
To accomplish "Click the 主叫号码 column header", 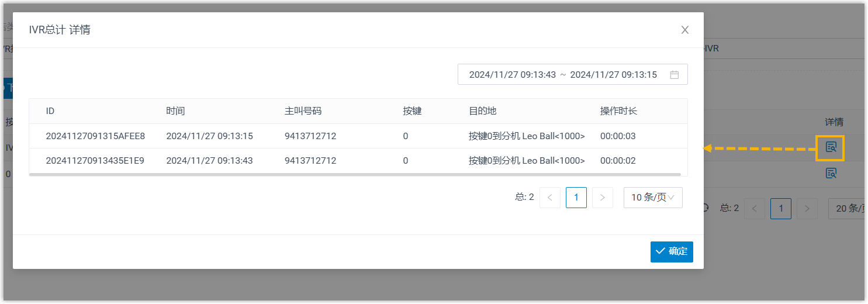I will (303, 111).
